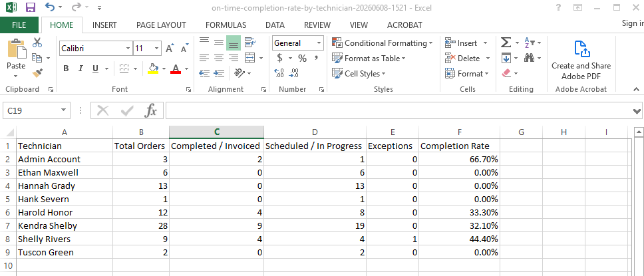Switch to the ACROBAT tab
This screenshot has width=644, height=276.
click(404, 25)
